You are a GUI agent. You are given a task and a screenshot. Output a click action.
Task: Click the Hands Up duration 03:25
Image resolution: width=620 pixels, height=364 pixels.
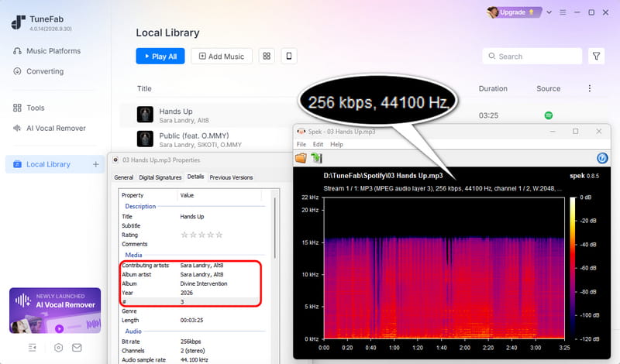[488, 115]
